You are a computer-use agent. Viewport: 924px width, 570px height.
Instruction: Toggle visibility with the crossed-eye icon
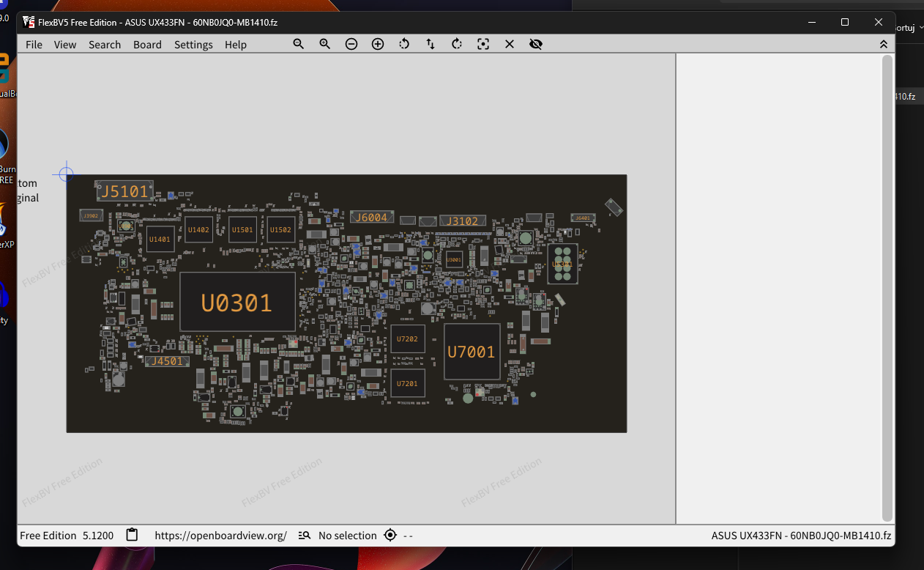pos(536,44)
